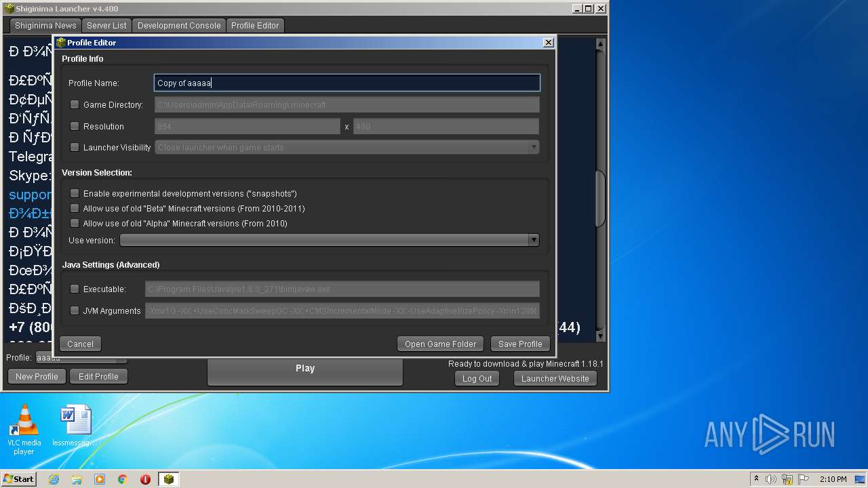Click the news pane scroll down arrow

[x=600, y=336]
